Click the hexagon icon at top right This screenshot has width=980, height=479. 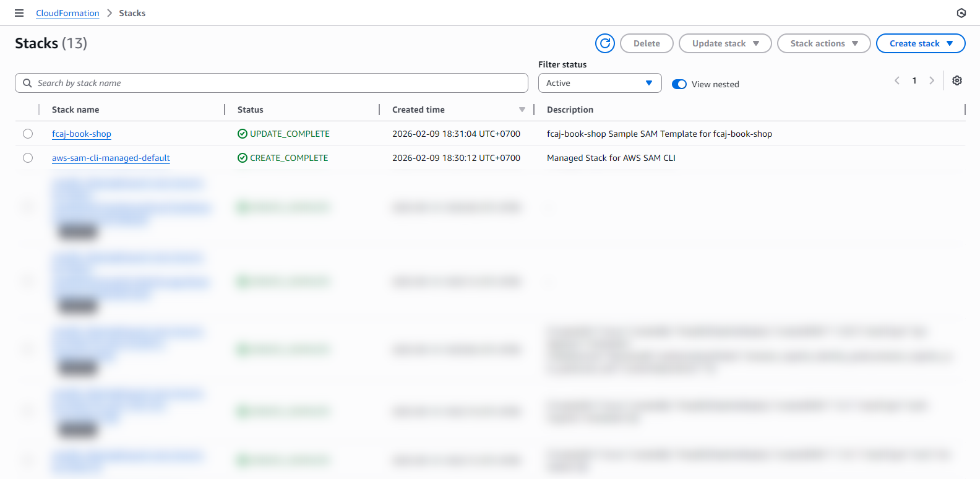click(961, 13)
